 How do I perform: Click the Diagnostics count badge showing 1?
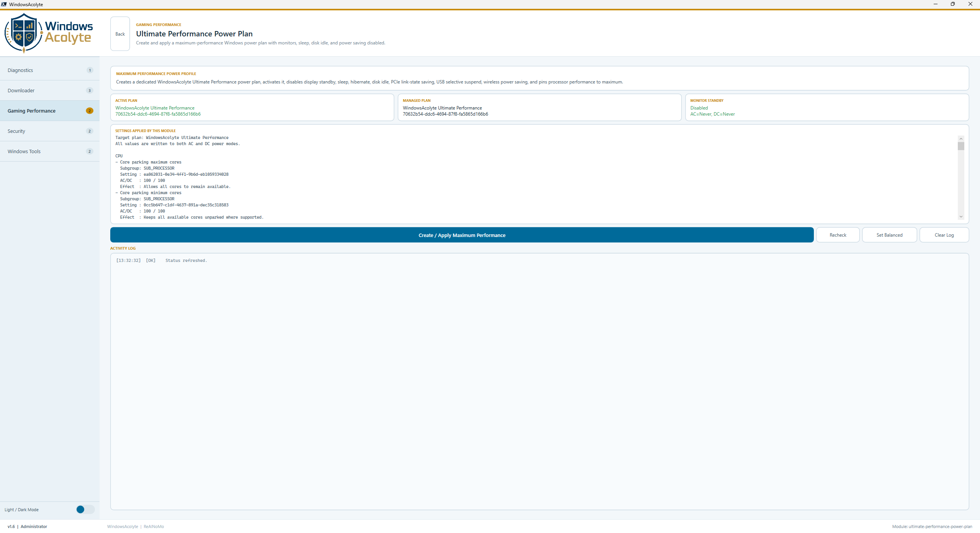[x=90, y=70]
